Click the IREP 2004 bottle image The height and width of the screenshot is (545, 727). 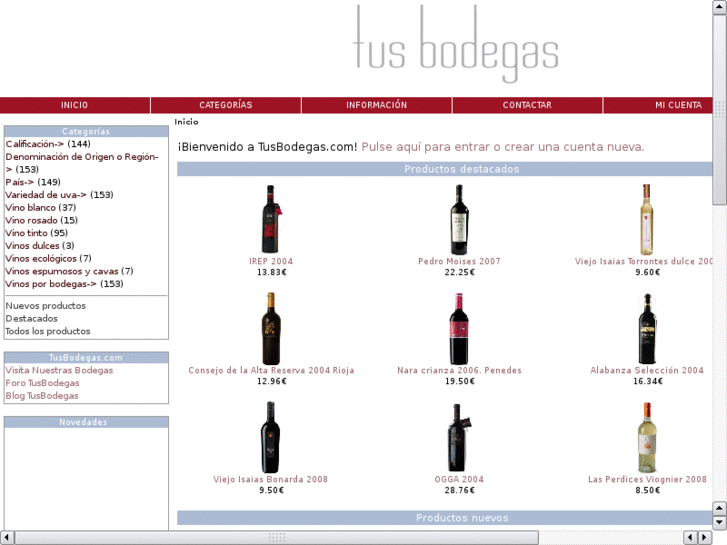[271, 219]
